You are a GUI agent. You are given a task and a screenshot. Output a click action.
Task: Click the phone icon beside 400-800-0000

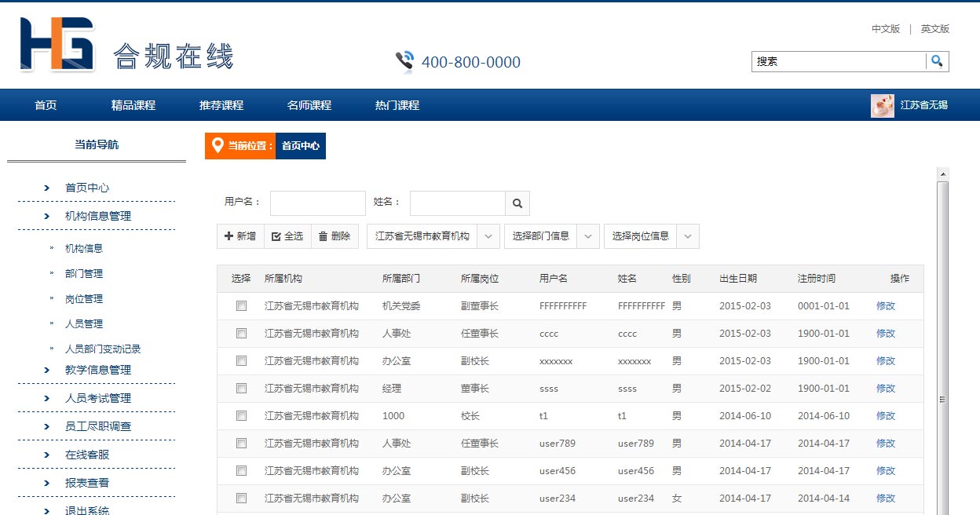pyautogui.click(x=404, y=61)
